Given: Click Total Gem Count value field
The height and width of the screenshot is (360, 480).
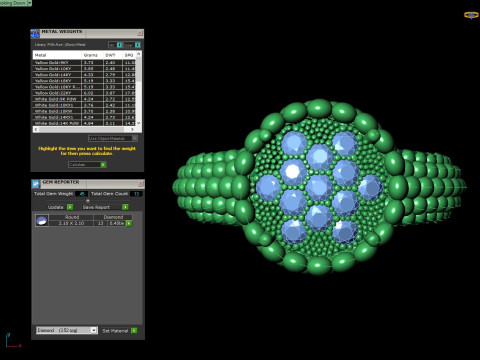Looking at the screenshot, I should (136, 194).
